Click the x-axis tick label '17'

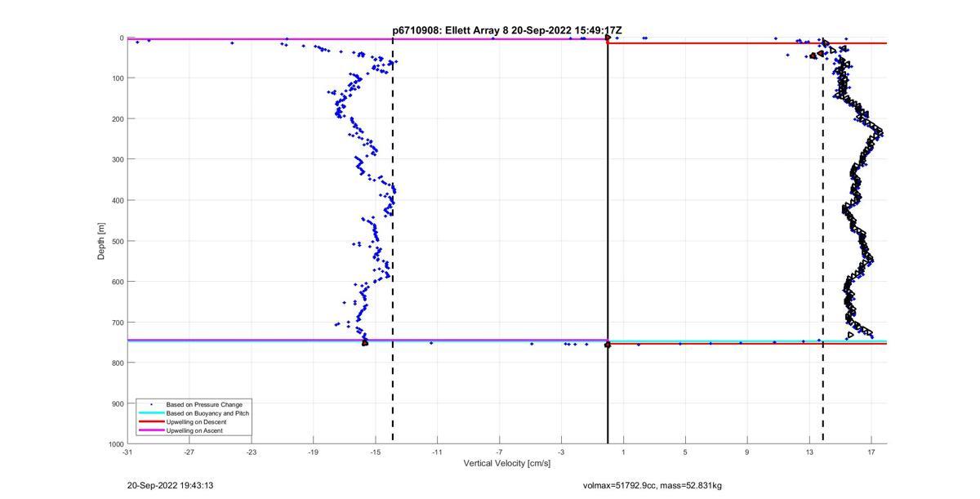[x=871, y=452]
